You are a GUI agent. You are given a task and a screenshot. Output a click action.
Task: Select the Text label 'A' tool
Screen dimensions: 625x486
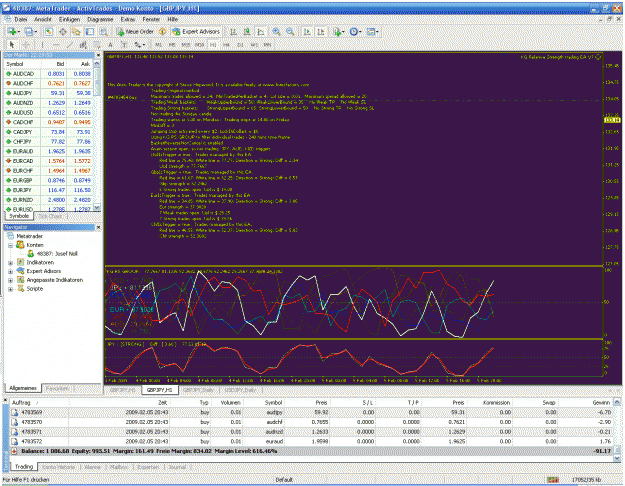tap(110, 45)
